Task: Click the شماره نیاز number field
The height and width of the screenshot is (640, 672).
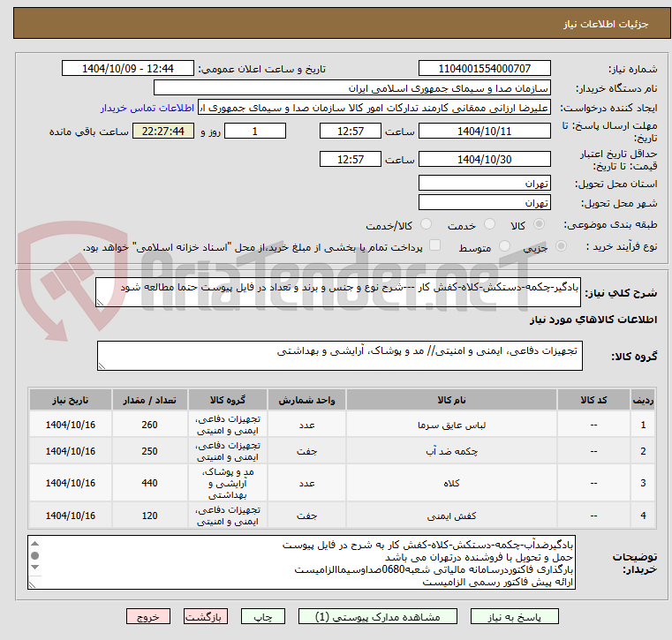Action: pos(484,69)
